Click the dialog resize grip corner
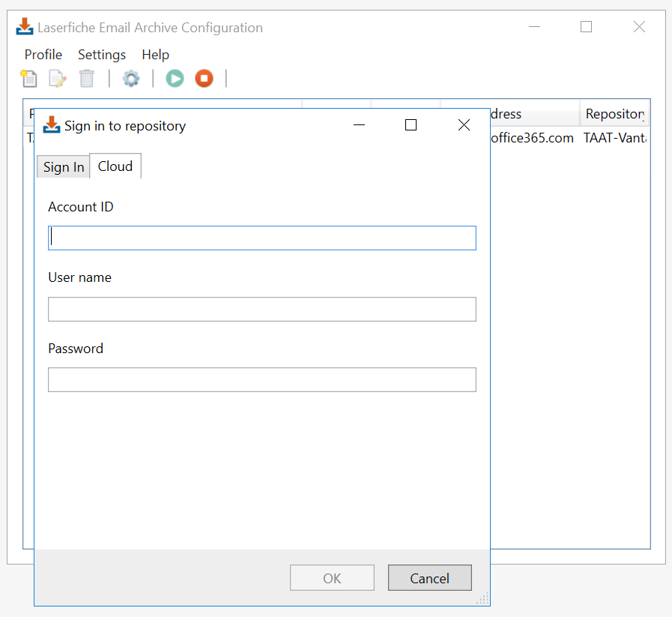672x617 pixels. 482,598
